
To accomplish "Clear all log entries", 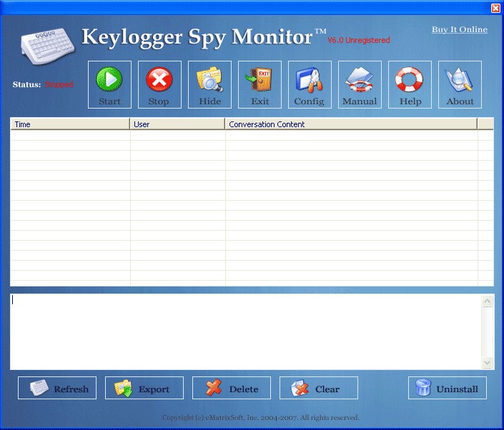I will (319, 388).
